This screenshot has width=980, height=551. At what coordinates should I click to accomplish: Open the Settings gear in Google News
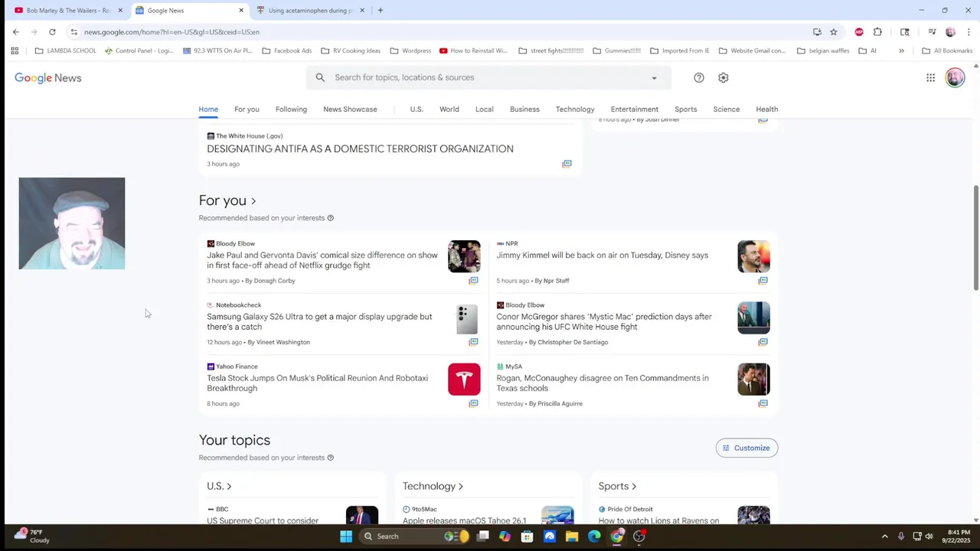click(724, 77)
